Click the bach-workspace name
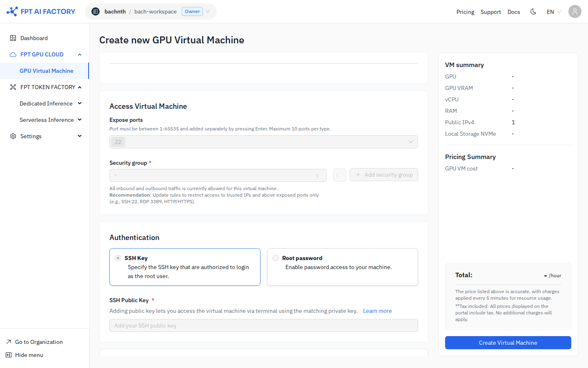 coord(156,11)
